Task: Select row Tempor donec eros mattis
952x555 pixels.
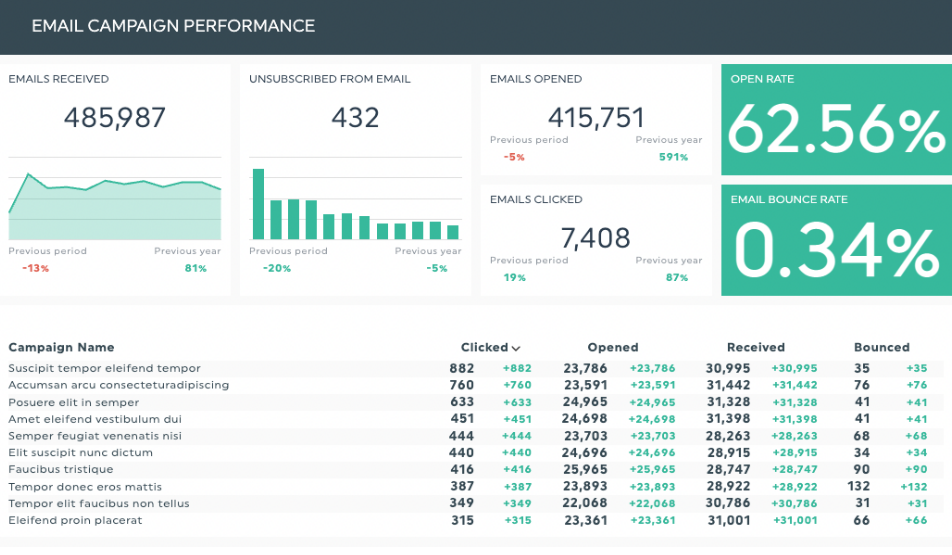Action: coord(476,486)
